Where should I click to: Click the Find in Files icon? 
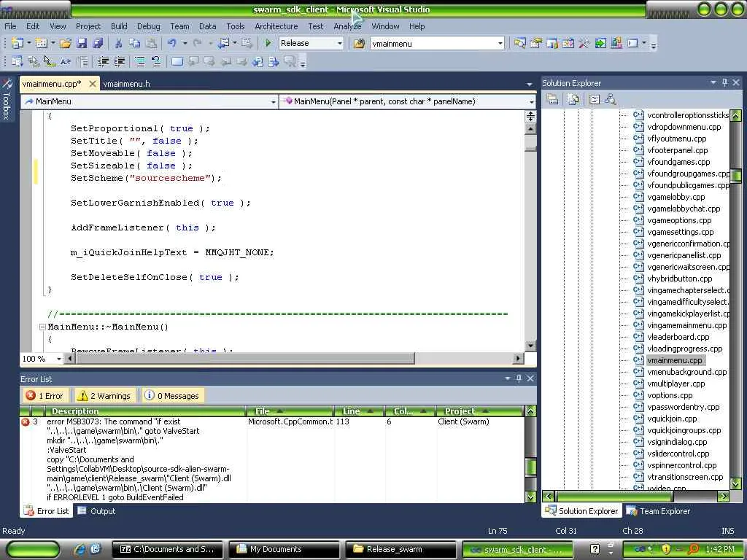[359, 43]
